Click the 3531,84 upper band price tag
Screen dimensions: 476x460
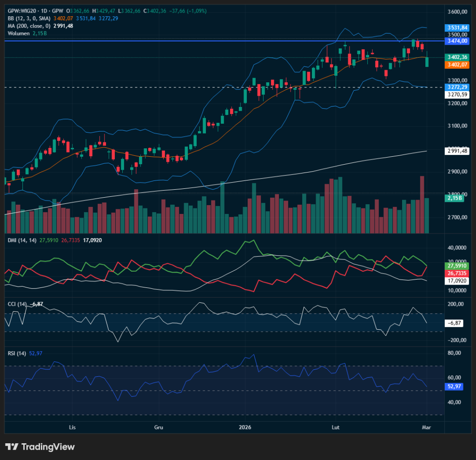pos(456,27)
